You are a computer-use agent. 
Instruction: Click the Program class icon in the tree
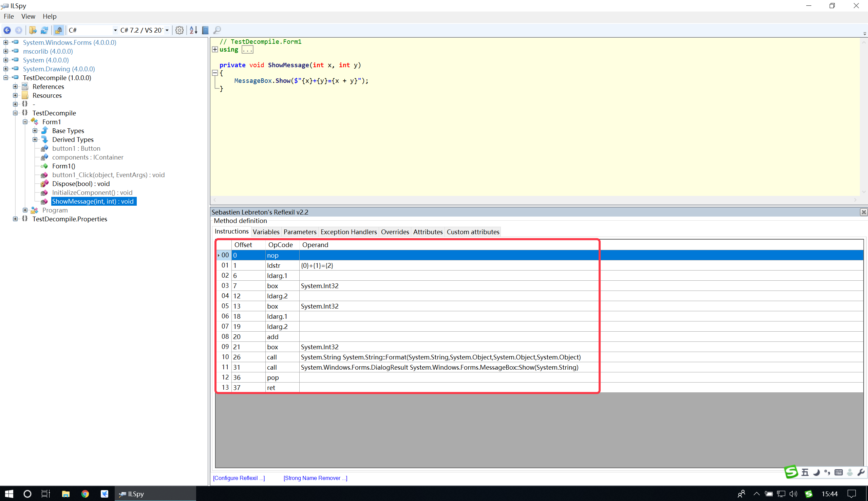click(x=35, y=210)
